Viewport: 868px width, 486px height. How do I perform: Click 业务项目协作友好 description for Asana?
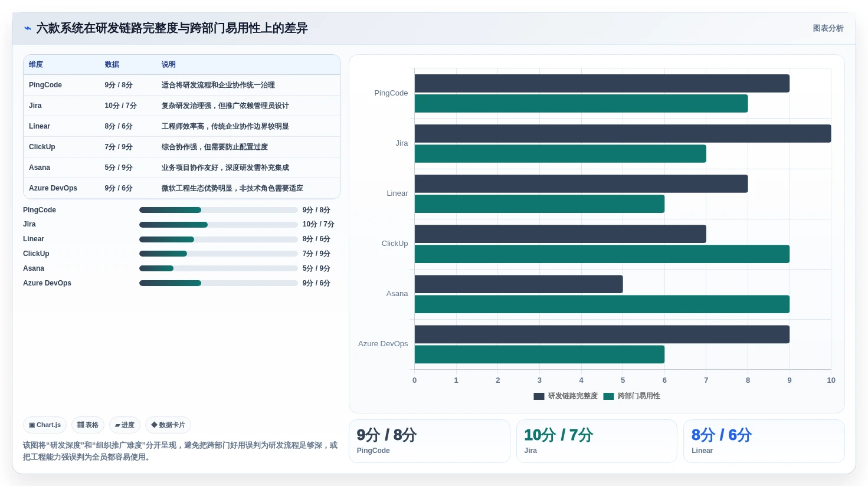click(225, 168)
